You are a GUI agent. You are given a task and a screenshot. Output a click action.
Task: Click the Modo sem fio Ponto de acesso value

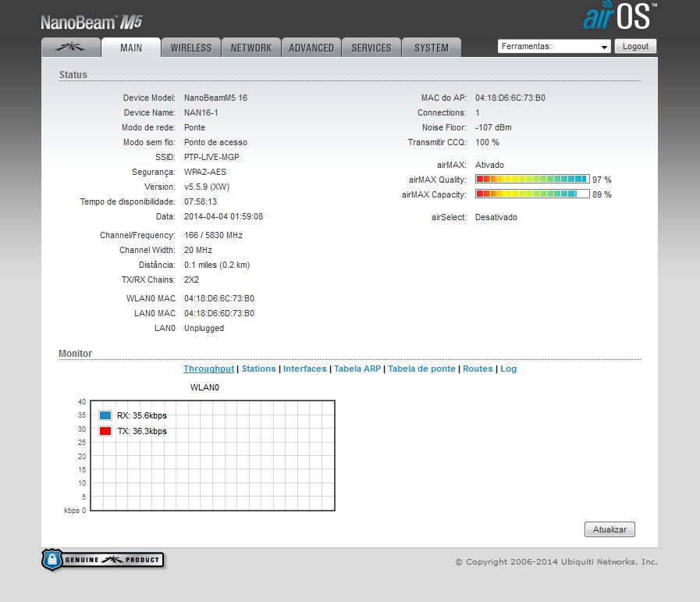(215, 142)
